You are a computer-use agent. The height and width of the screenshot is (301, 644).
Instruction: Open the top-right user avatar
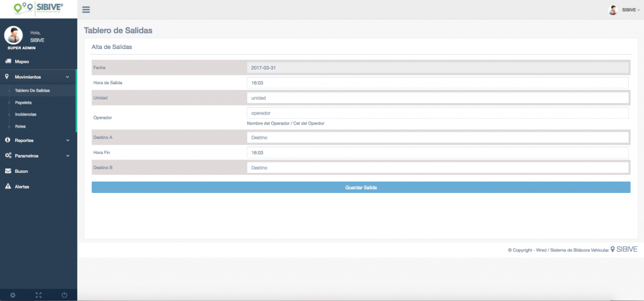pyautogui.click(x=613, y=10)
